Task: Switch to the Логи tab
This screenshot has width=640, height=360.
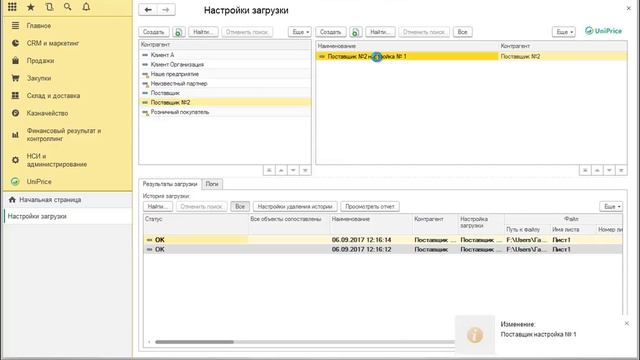Action: pos(212,184)
